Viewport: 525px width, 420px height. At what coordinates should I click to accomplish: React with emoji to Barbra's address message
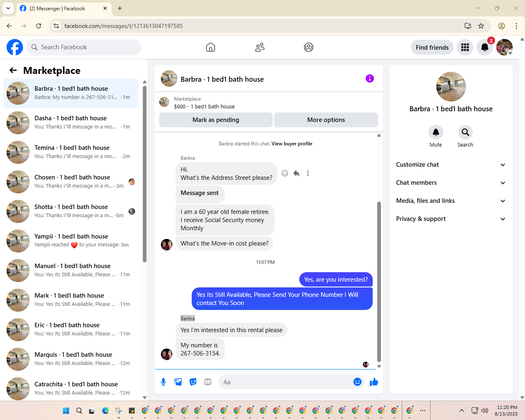pyautogui.click(x=285, y=173)
